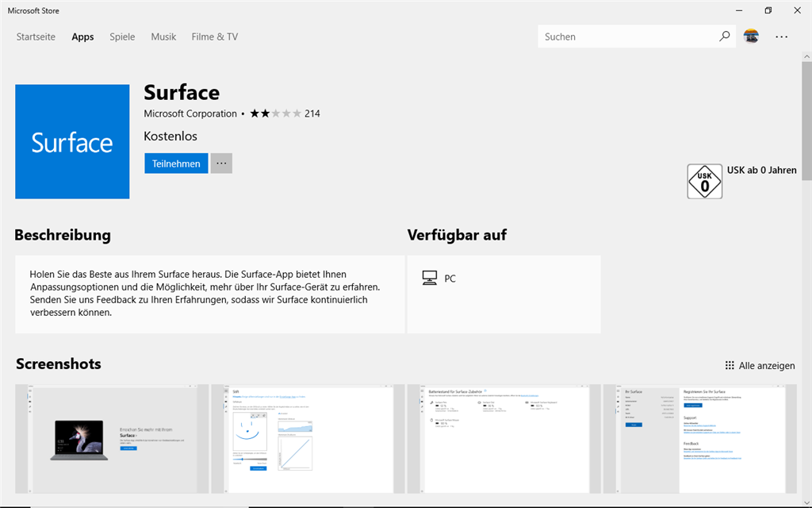Click the app description paragraph
Image resolution: width=812 pixels, height=508 pixels.
[x=205, y=294]
